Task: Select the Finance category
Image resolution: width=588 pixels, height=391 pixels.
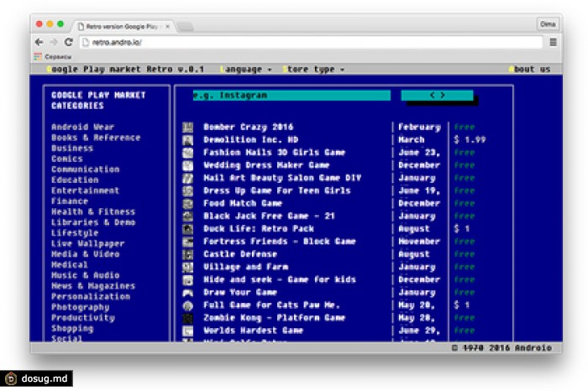Action: click(70, 201)
